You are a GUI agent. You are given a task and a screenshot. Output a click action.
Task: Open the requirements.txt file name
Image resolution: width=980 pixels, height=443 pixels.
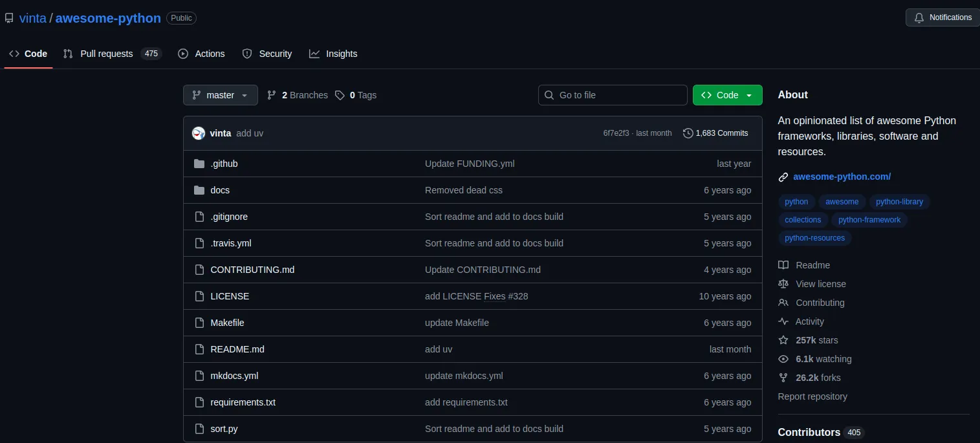pyautogui.click(x=243, y=402)
